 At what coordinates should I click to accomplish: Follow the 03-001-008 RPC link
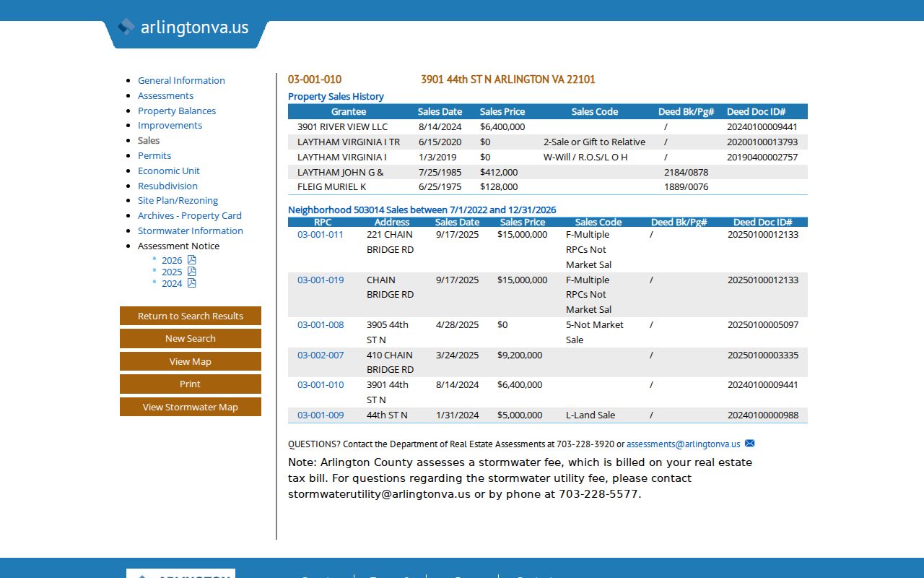[x=321, y=324]
